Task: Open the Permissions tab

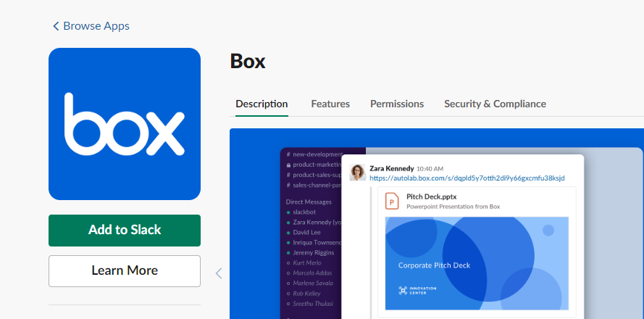Action: point(397,104)
